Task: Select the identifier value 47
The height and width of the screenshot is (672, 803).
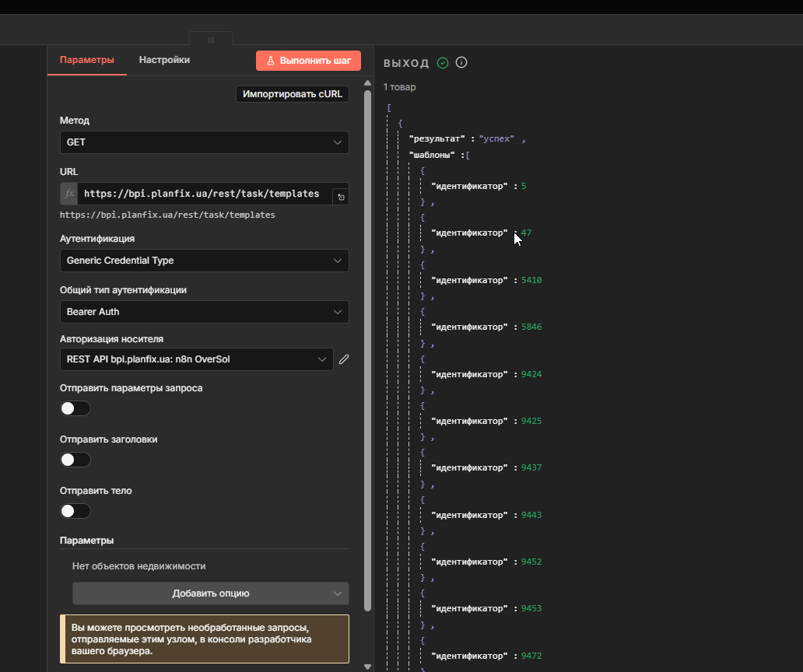Action: click(527, 233)
